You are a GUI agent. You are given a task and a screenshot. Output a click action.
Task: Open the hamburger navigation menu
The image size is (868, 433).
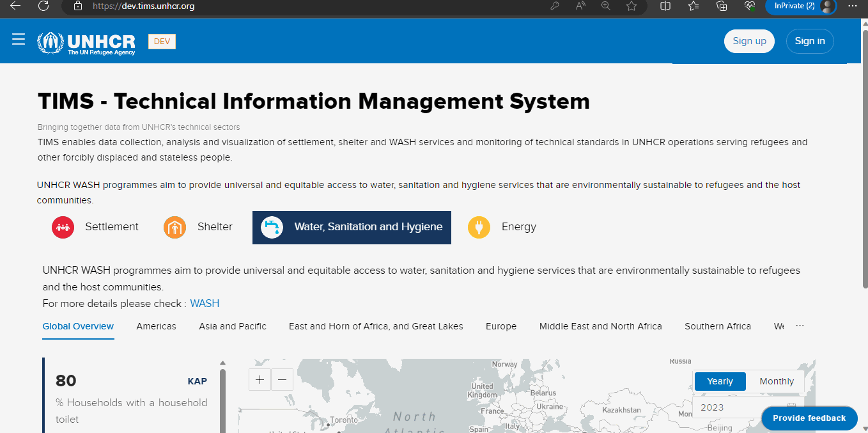[19, 40]
